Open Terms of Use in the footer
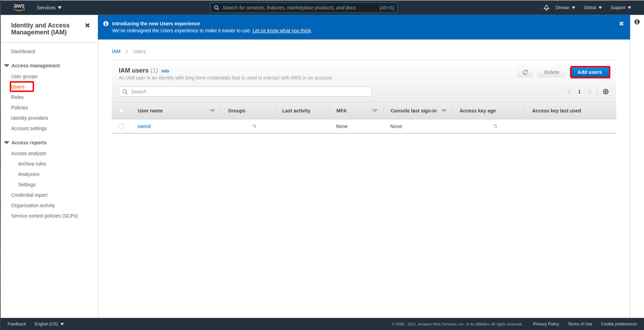644x330 pixels. [580, 324]
